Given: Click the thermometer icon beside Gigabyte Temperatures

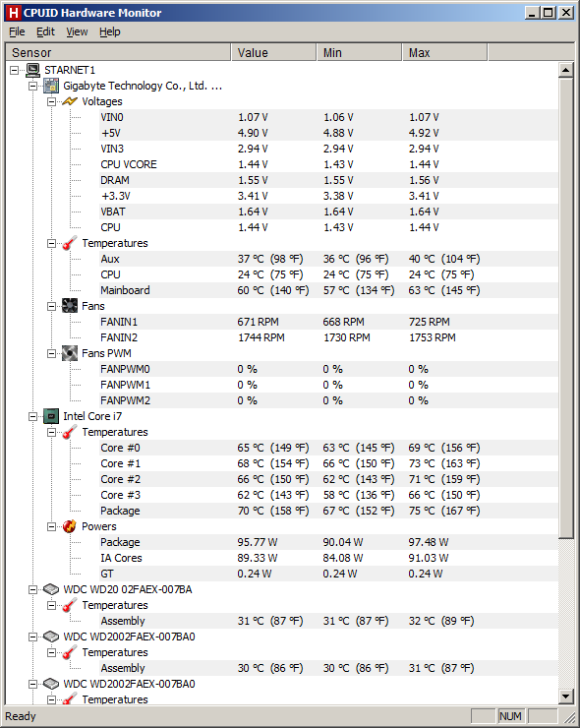Looking at the screenshot, I should [70, 243].
